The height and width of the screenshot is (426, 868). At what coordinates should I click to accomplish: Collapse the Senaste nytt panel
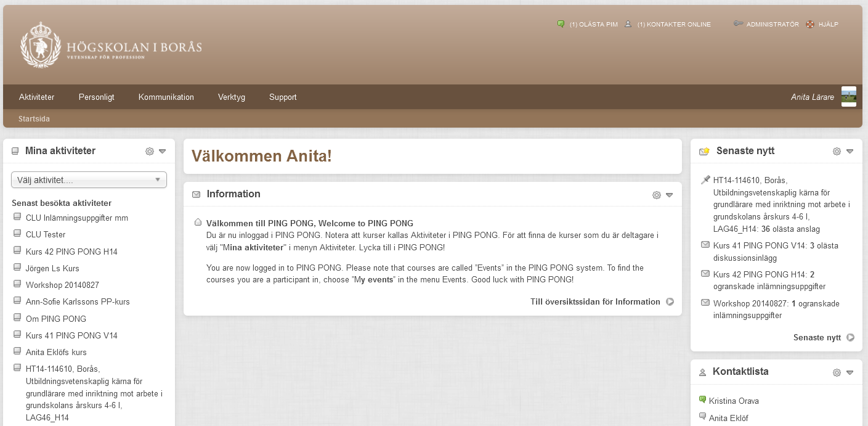point(850,151)
